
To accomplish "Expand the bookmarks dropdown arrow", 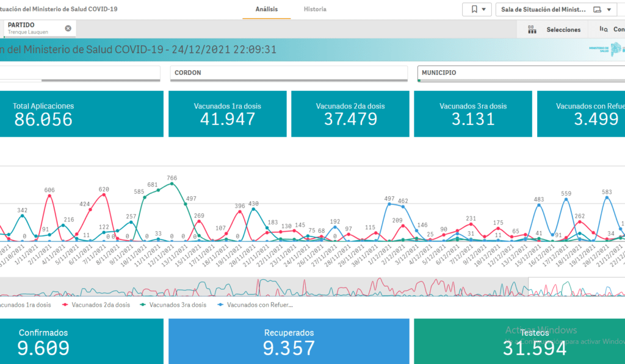I will click(x=485, y=10).
